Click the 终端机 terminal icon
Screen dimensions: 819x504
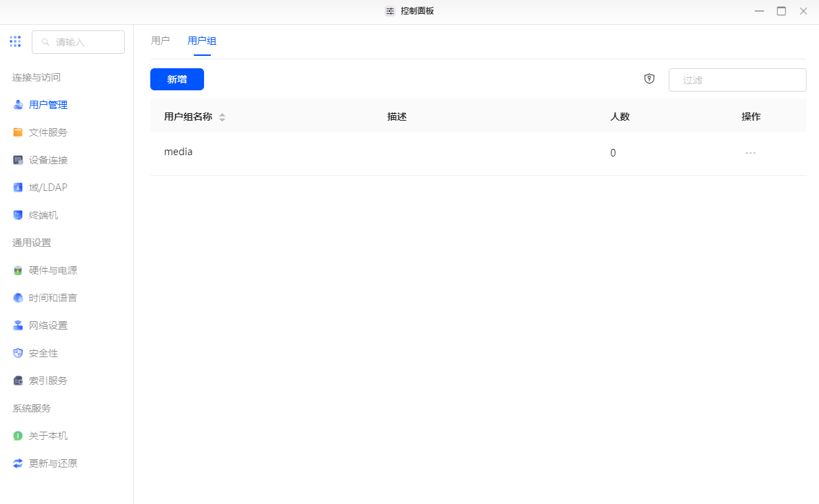[18, 215]
